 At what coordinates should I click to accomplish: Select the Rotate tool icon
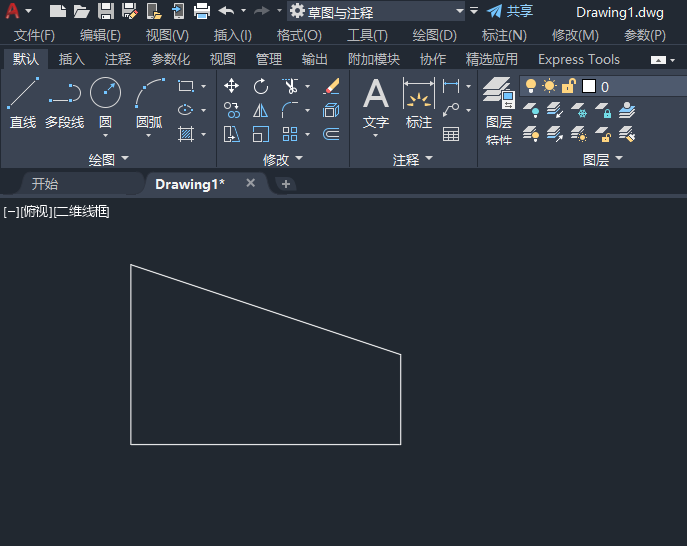coord(261,86)
